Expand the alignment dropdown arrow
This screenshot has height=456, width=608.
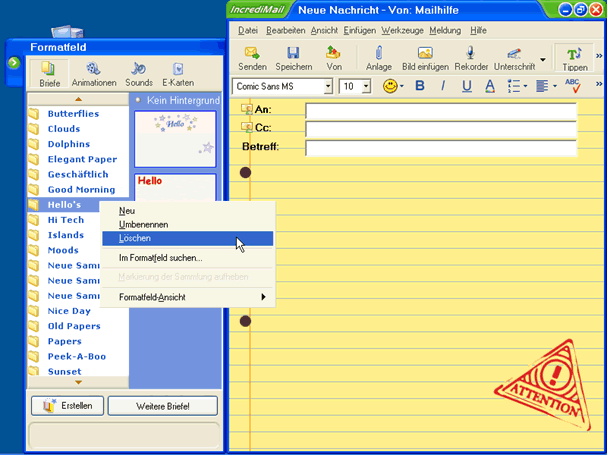[x=555, y=86]
